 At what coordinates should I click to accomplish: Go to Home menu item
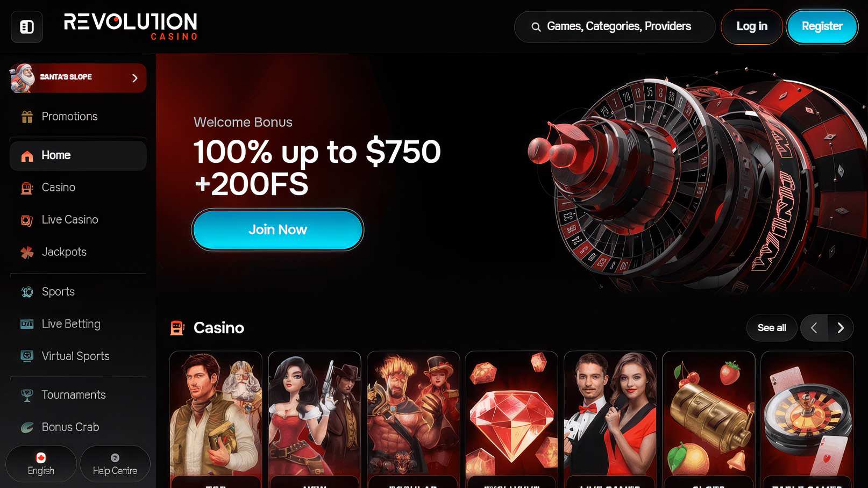pos(78,156)
